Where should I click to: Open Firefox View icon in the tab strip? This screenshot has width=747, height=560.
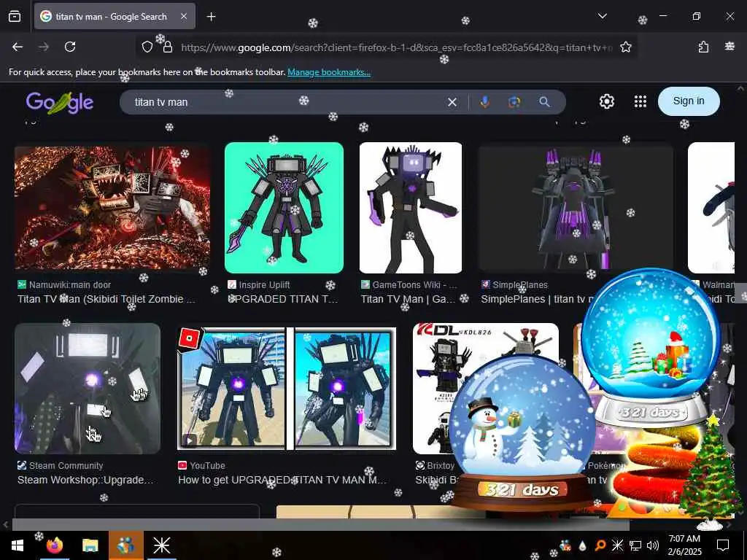point(15,17)
